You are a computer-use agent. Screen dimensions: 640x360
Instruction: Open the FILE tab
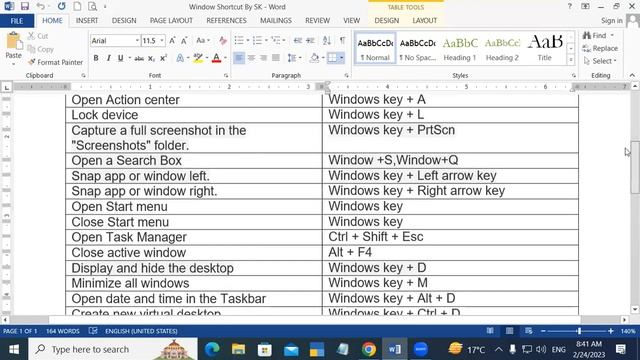17,21
